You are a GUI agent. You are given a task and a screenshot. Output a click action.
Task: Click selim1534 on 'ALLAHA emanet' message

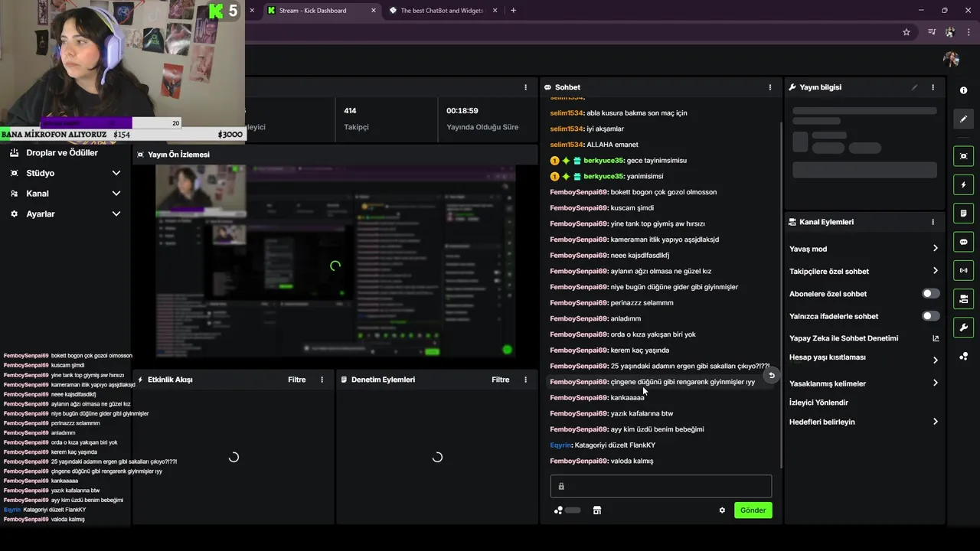[567, 145]
